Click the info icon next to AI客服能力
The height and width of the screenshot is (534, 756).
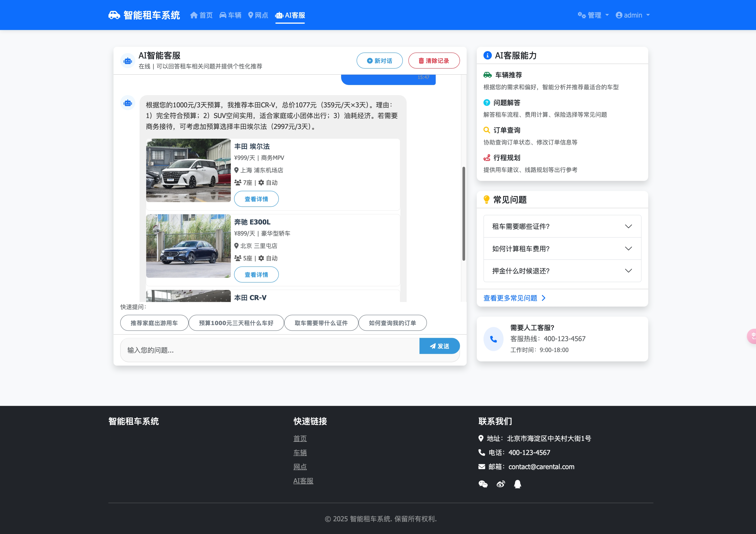487,55
